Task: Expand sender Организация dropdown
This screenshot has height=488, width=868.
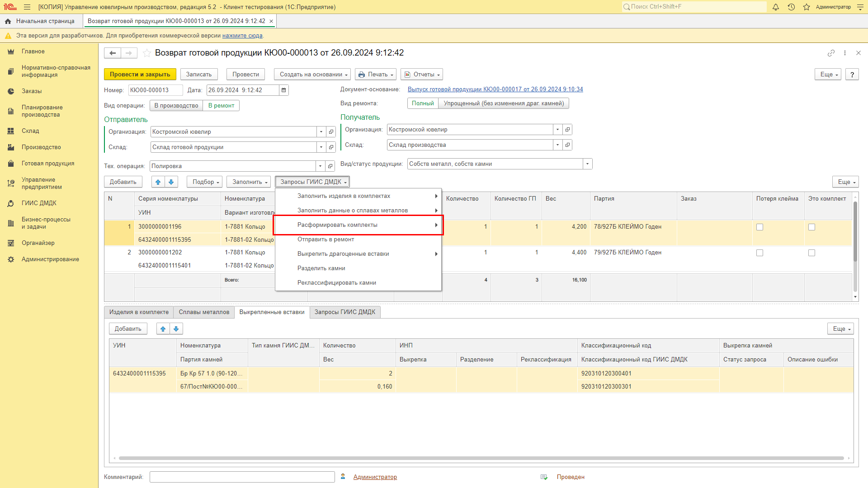Action: click(321, 132)
